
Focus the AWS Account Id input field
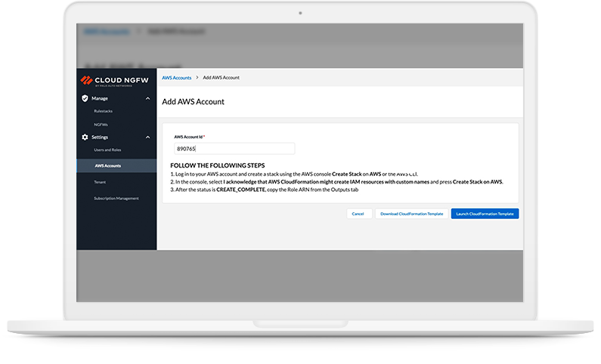click(x=234, y=149)
